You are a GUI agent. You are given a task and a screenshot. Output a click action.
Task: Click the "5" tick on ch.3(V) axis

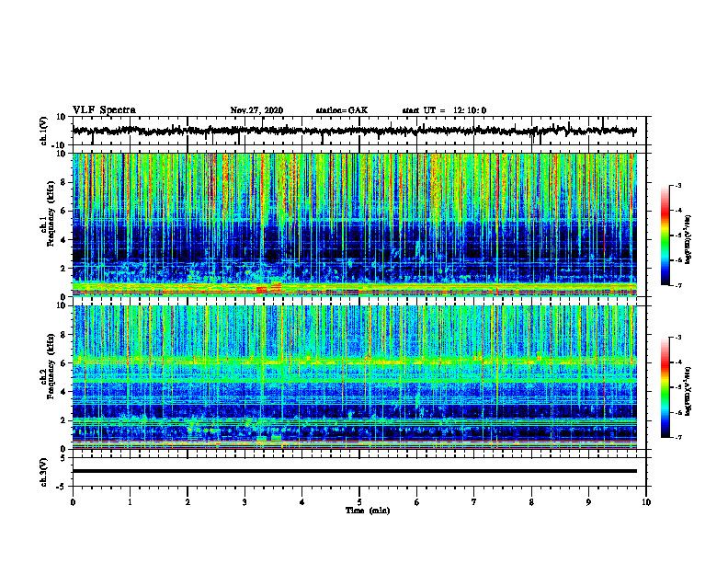coord(63,458)
